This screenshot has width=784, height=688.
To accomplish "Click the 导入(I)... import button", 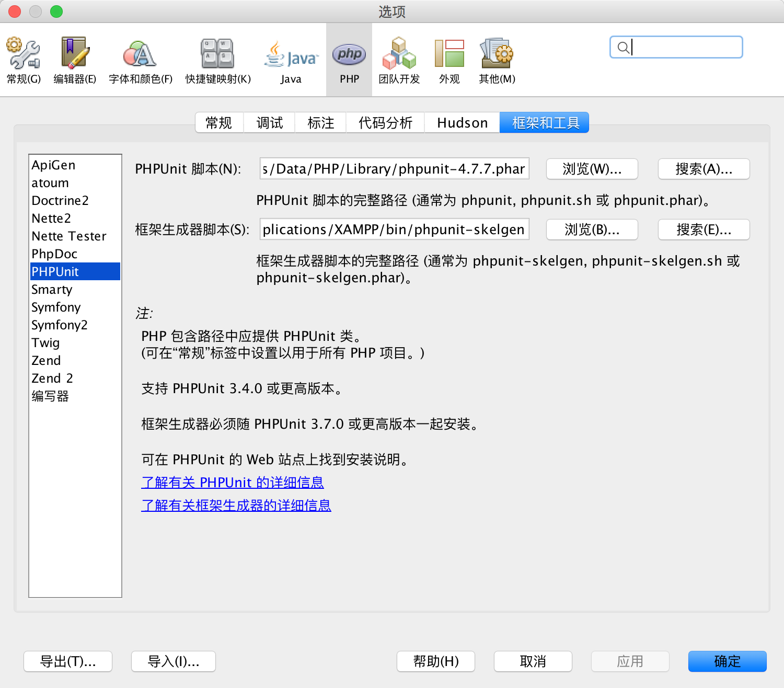I will tap(174, 661).
